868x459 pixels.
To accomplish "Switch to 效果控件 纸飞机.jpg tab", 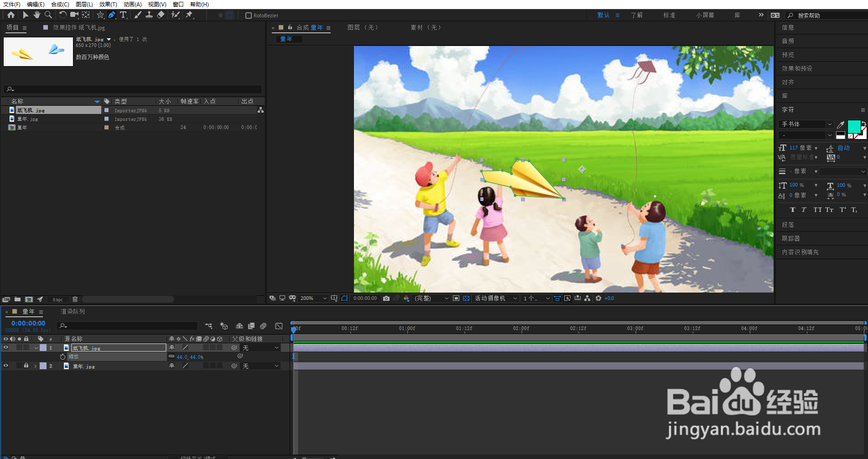I will pos(79,27).
